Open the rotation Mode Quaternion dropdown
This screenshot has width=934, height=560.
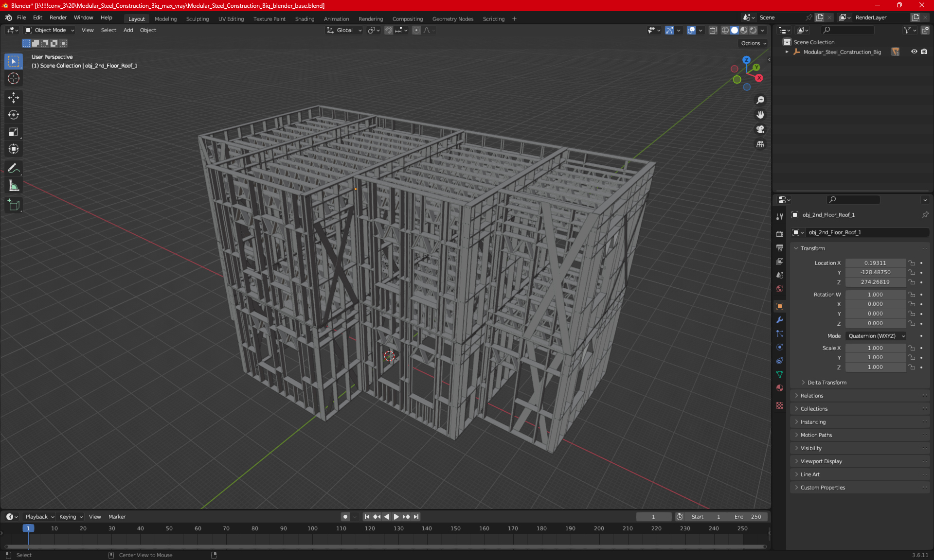pos(876,336)
